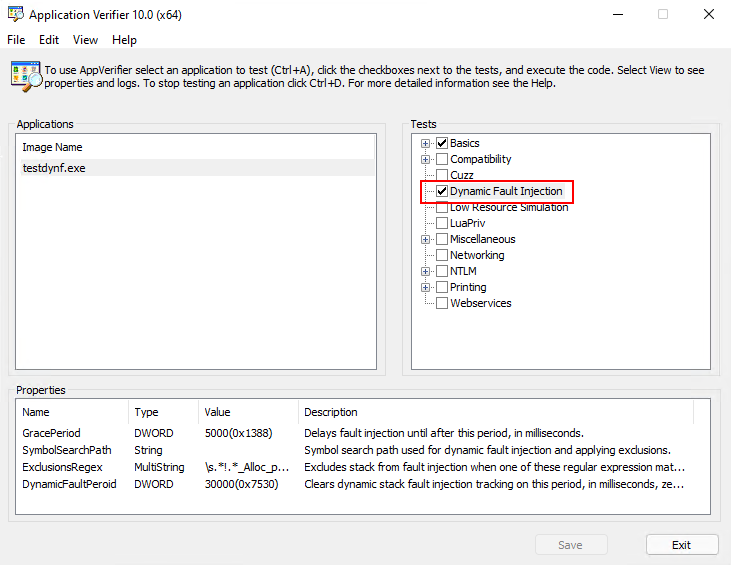Viewport: 731px width, 565px height.
Task: Select the LuaPriv test label
Action: pos(468,223)
